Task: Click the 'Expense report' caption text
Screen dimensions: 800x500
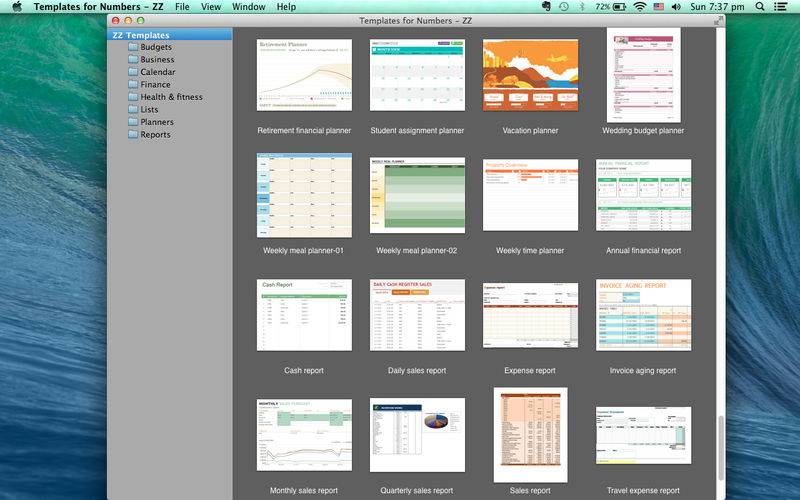Action: [x=530, y=371]
